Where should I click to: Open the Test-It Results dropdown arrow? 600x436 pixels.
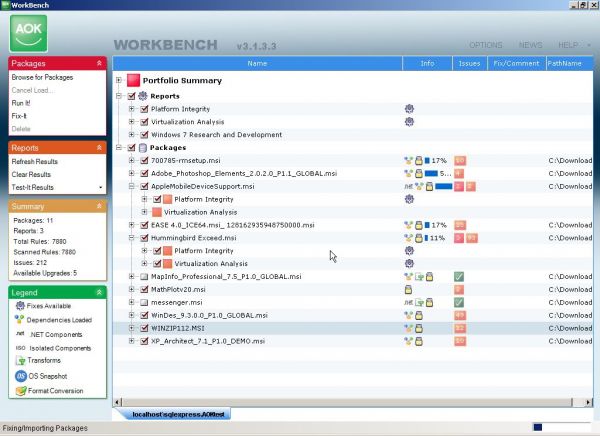point(101,188)
